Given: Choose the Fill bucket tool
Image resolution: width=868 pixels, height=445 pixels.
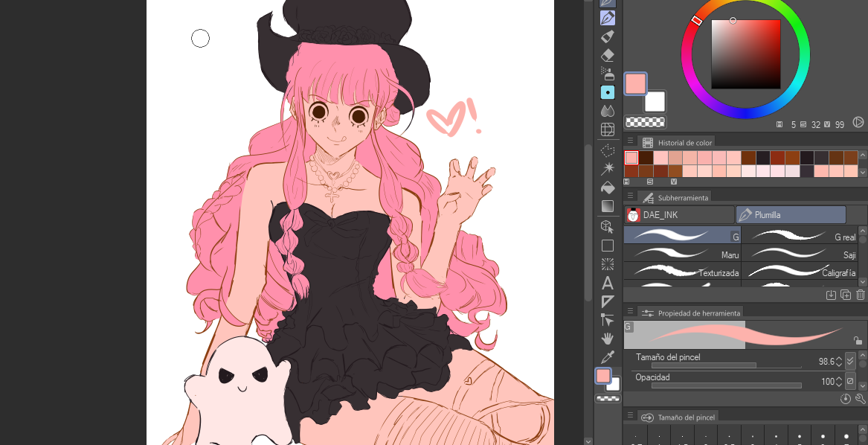Looking at the screenshot, I should pyautogui.click(x=607, y=188).
